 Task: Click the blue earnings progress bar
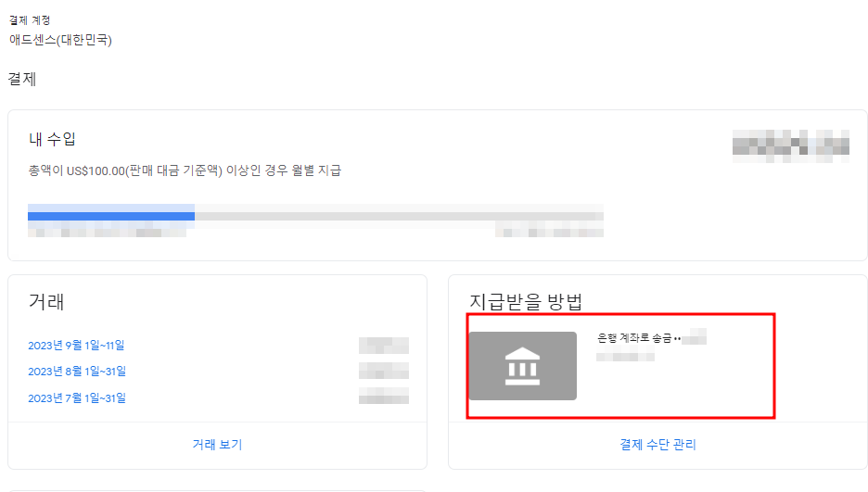click(111, 212)
